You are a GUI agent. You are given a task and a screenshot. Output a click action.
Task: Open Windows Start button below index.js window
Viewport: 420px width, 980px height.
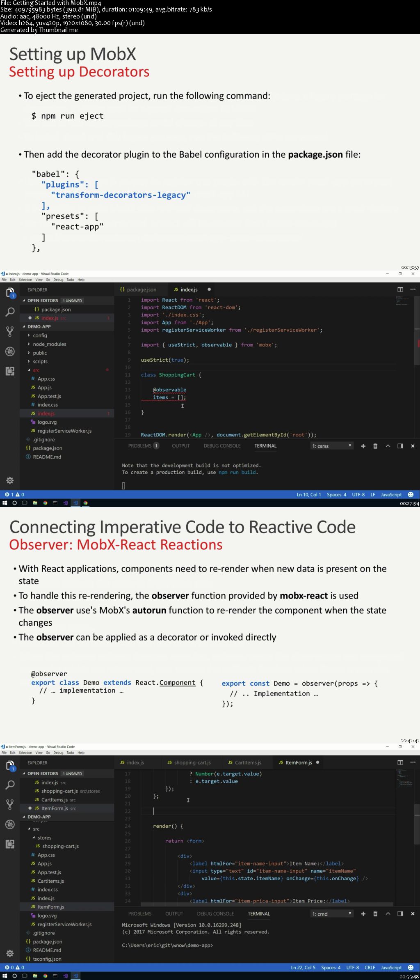(x=5, y=503)
